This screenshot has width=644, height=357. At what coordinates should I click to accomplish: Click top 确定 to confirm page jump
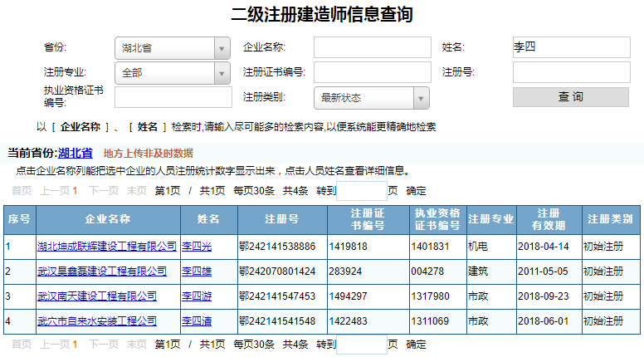(417, 191)
